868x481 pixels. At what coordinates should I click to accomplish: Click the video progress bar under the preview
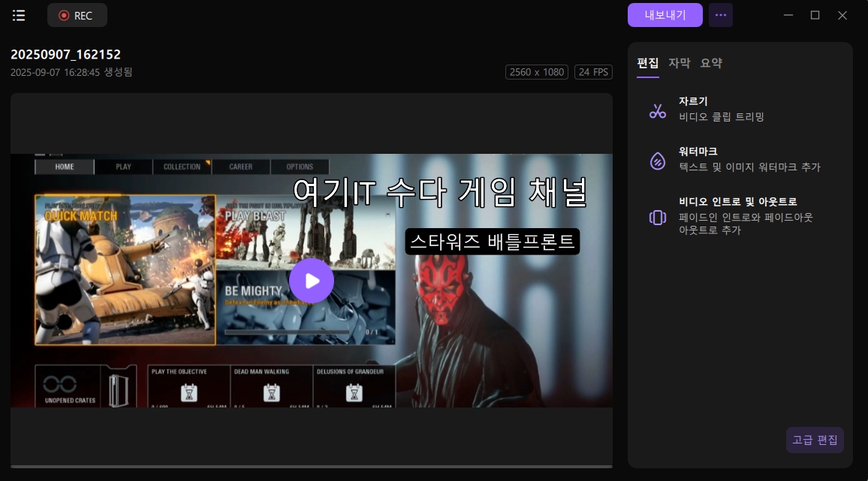pyautogui.click(x=311, y=467)
